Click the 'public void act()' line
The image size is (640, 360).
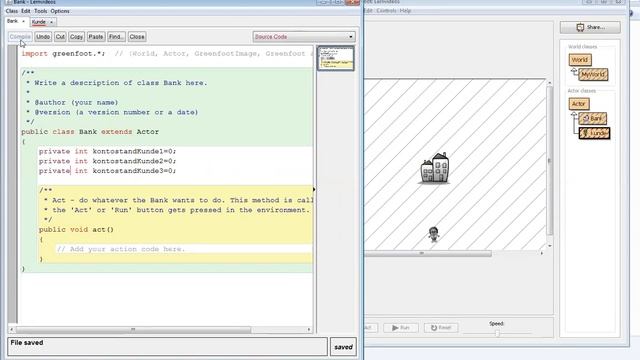pos(76,230)
